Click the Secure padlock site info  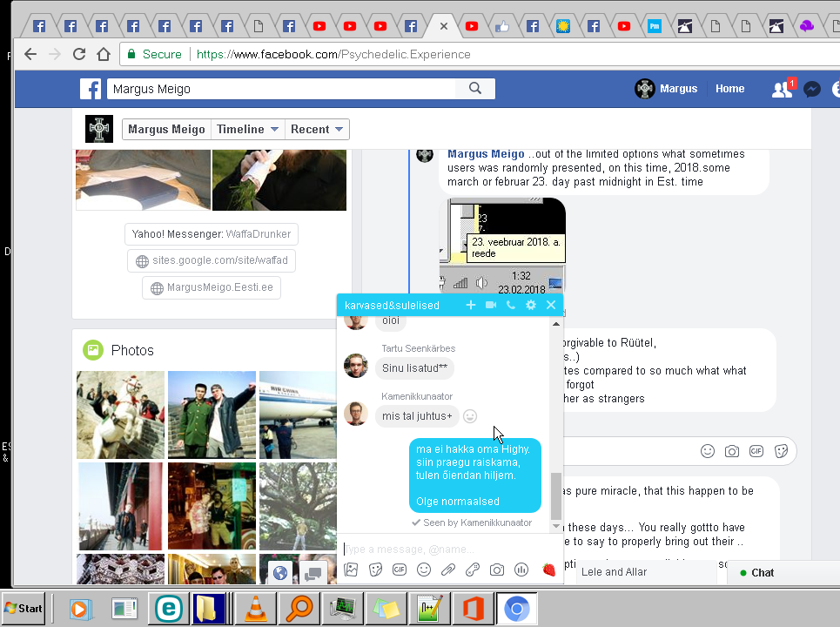[x=154, y=54]
